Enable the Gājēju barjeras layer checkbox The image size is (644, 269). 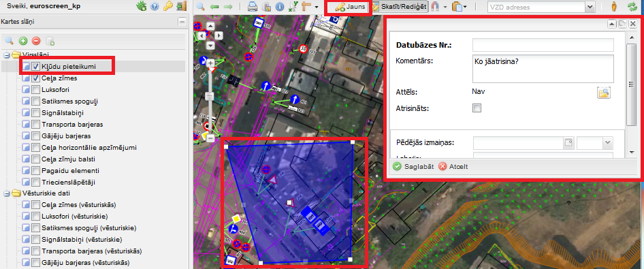(35, 136)
